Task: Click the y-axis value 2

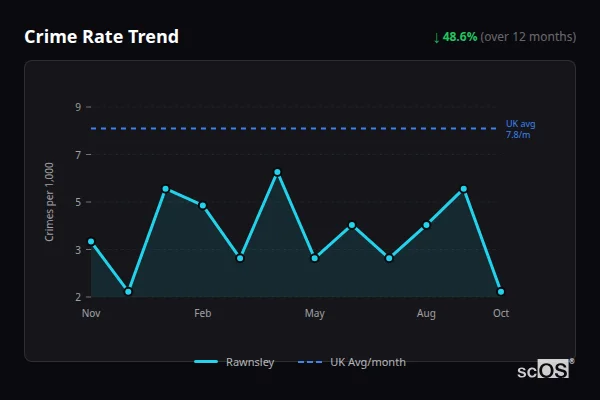Action: tap(78, 297)
